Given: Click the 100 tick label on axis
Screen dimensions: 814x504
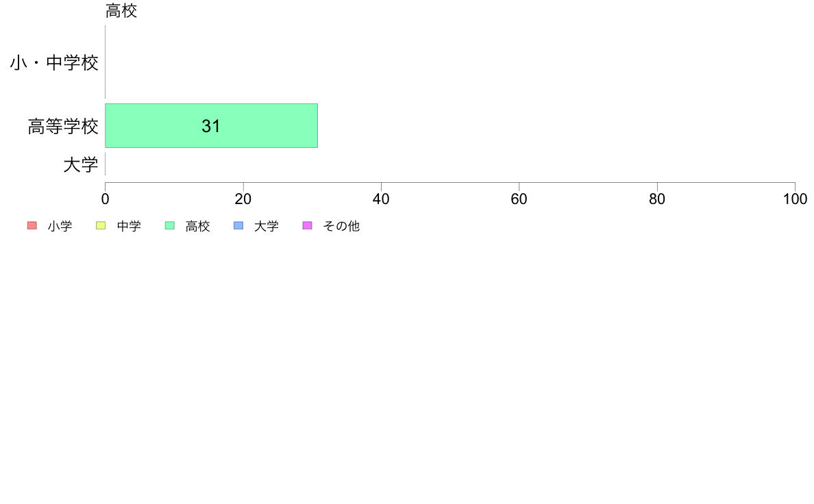Looking at the screenshot, I should click(x=795, y=199).
